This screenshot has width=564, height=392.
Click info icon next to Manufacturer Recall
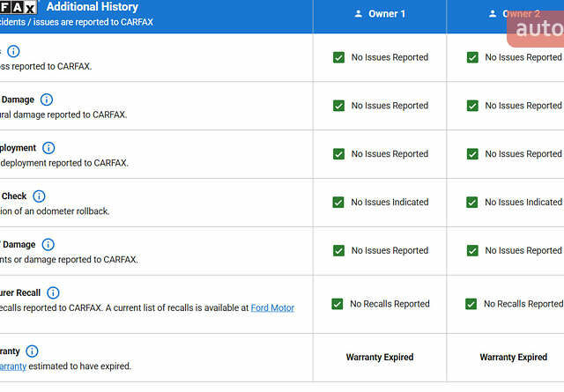pos(53,292)
